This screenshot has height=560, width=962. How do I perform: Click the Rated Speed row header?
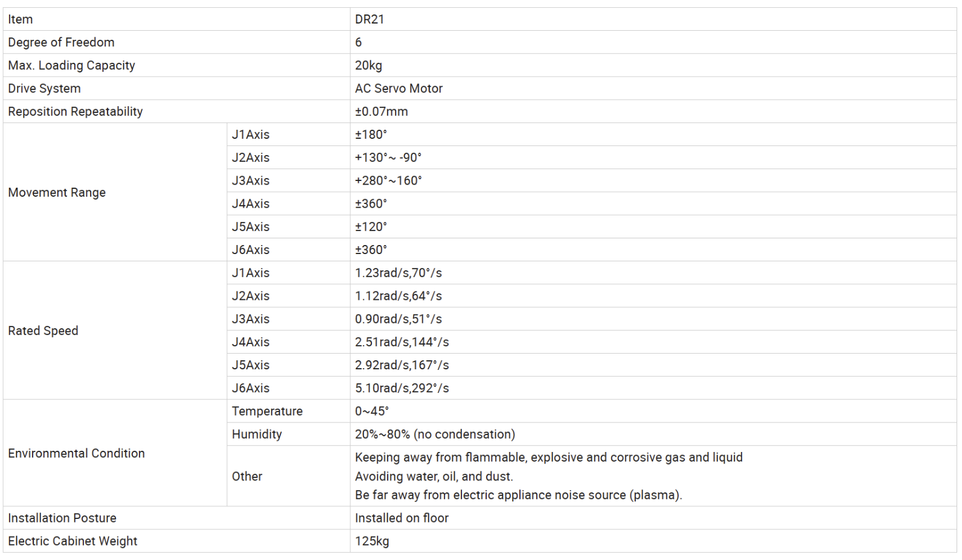tap(43, 331)
